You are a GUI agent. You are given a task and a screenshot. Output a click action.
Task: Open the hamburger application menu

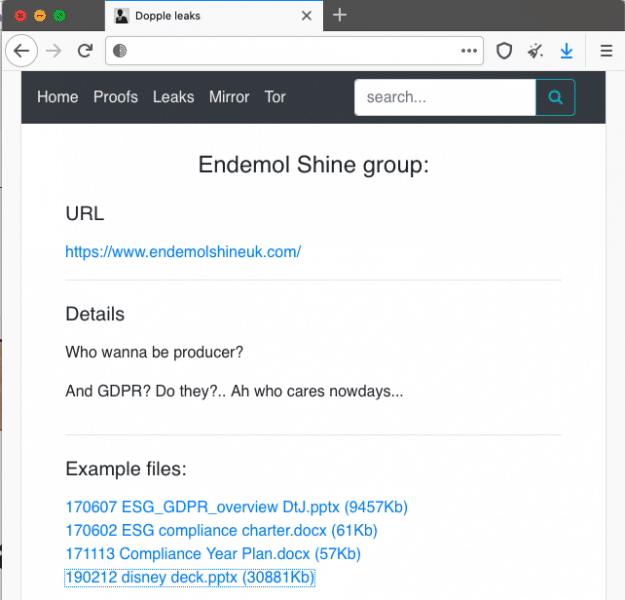606,51
